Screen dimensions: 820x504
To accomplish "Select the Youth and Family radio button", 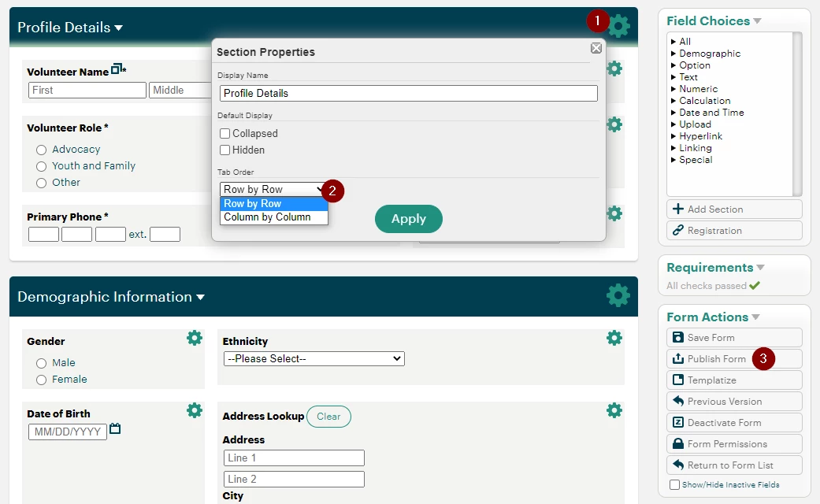I will coord(41,166).
